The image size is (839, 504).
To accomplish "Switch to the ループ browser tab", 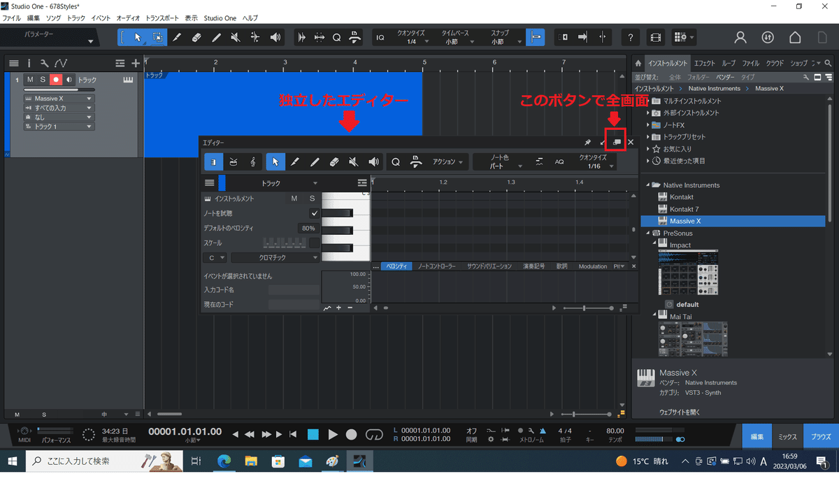I will (729, 63).
